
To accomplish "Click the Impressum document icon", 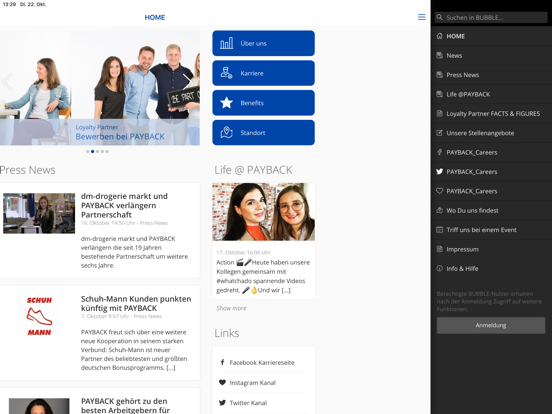I will point(439,249).
